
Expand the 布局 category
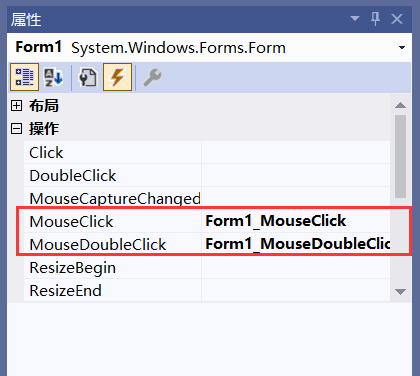pos(16,106)
